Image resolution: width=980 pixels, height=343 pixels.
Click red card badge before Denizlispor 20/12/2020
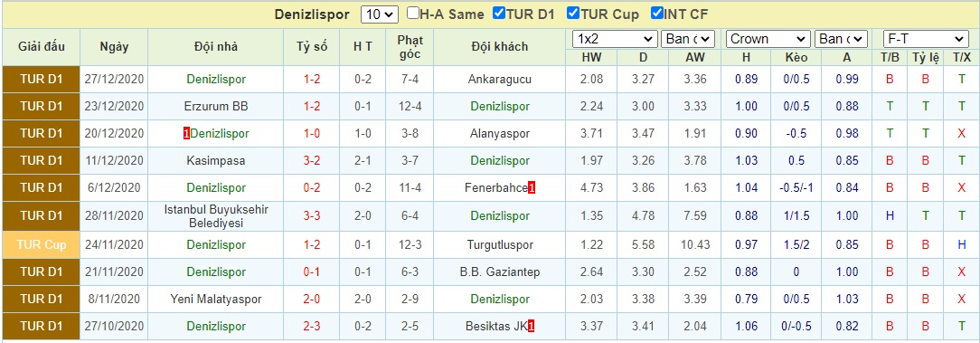coord(186,133)
